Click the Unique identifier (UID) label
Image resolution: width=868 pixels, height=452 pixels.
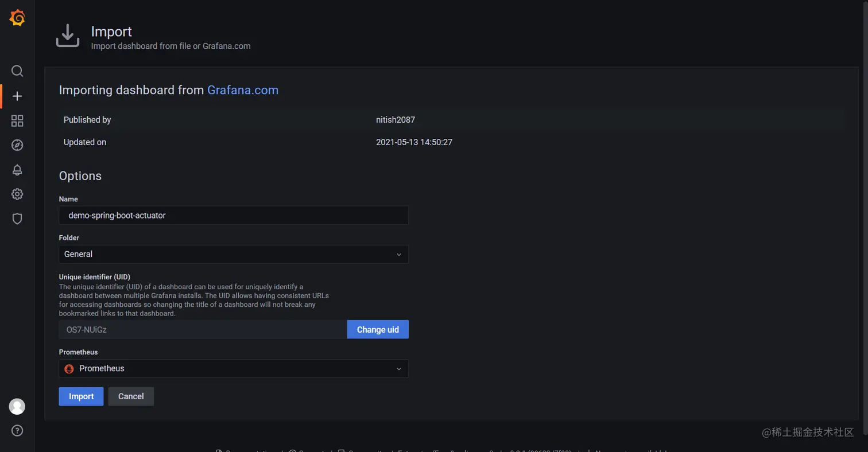pos(95,277)
